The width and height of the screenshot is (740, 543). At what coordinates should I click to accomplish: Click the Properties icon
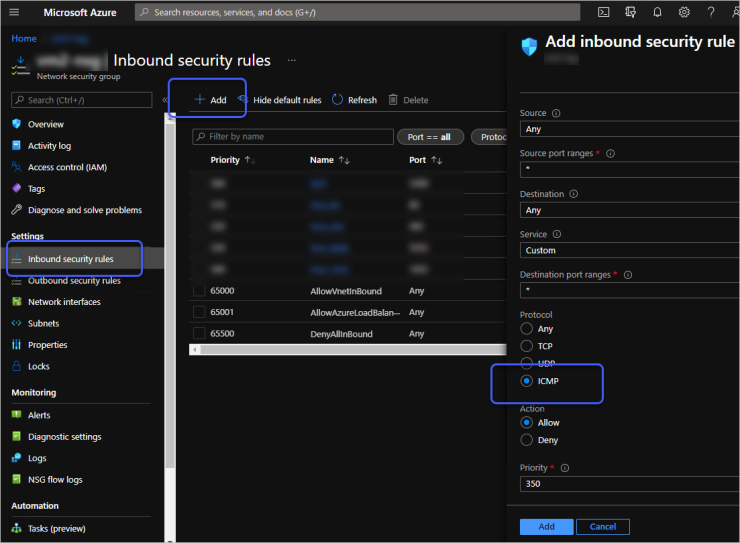point(17,345)
